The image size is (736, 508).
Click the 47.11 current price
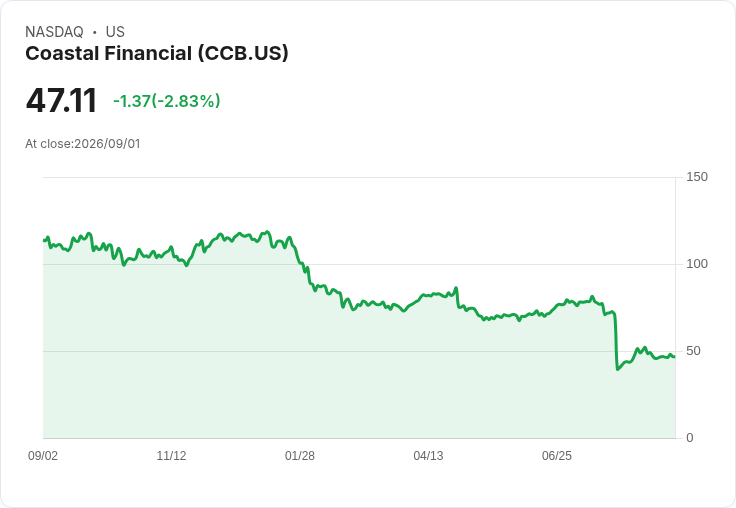point(61,101)
